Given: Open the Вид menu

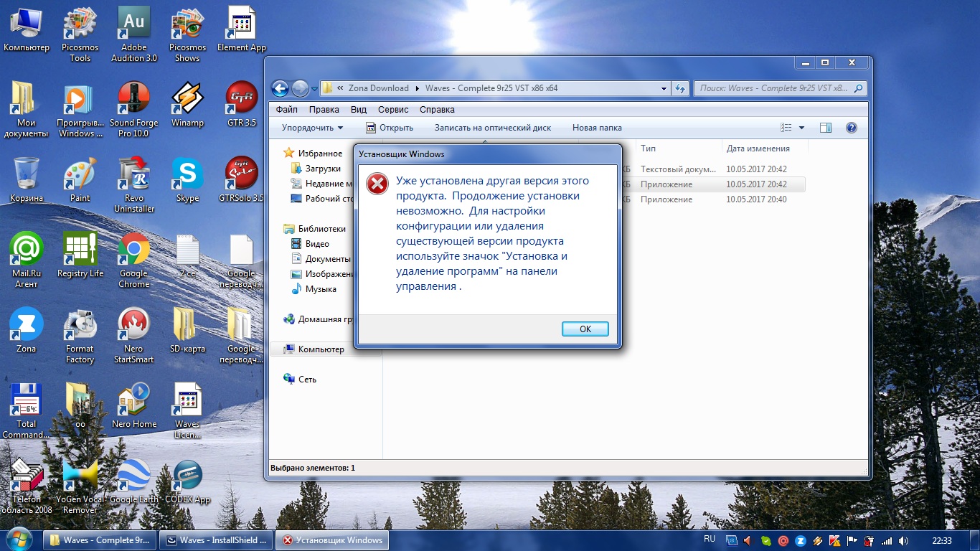Looking at the screenshot, I should (x=359, y=110).
